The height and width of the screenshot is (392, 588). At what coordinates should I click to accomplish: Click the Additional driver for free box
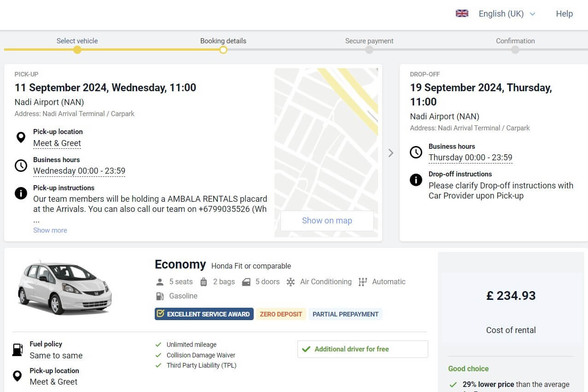363,349
